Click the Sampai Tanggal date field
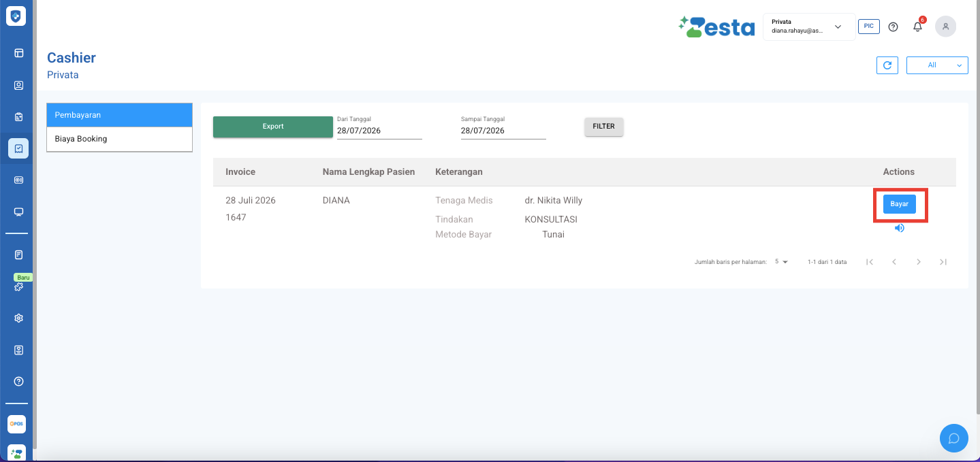 coord(503,131)
